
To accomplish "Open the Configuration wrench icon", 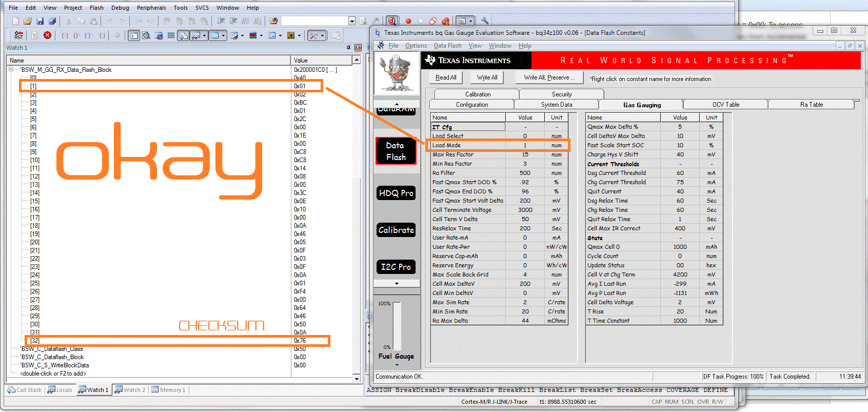I will point(484,21).
